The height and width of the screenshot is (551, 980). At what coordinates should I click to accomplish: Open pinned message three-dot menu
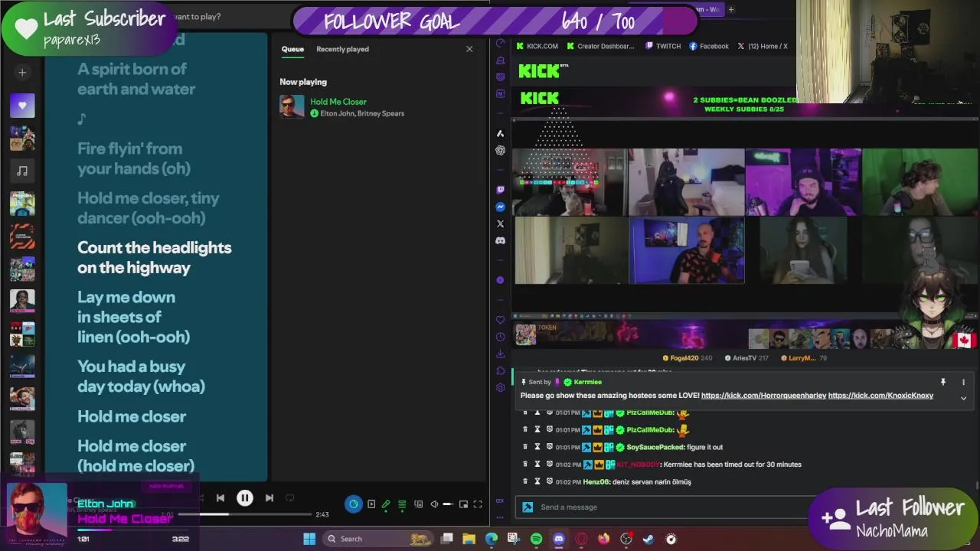963,382
